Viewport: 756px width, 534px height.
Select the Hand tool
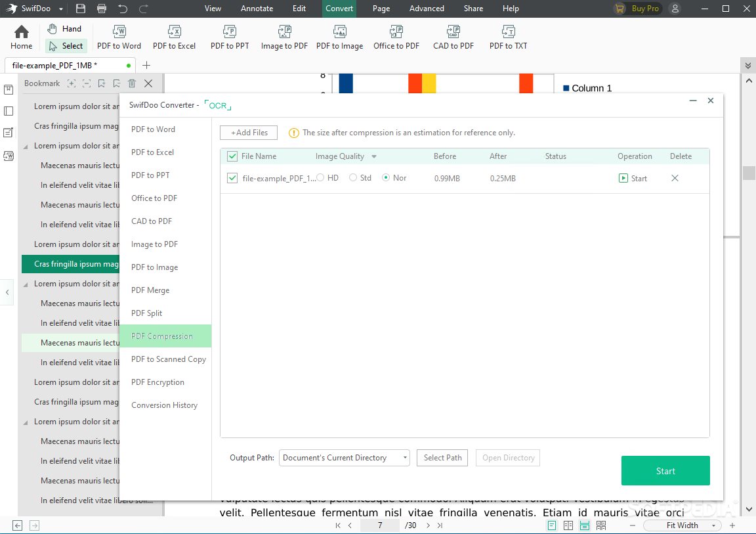coord(64,29)
